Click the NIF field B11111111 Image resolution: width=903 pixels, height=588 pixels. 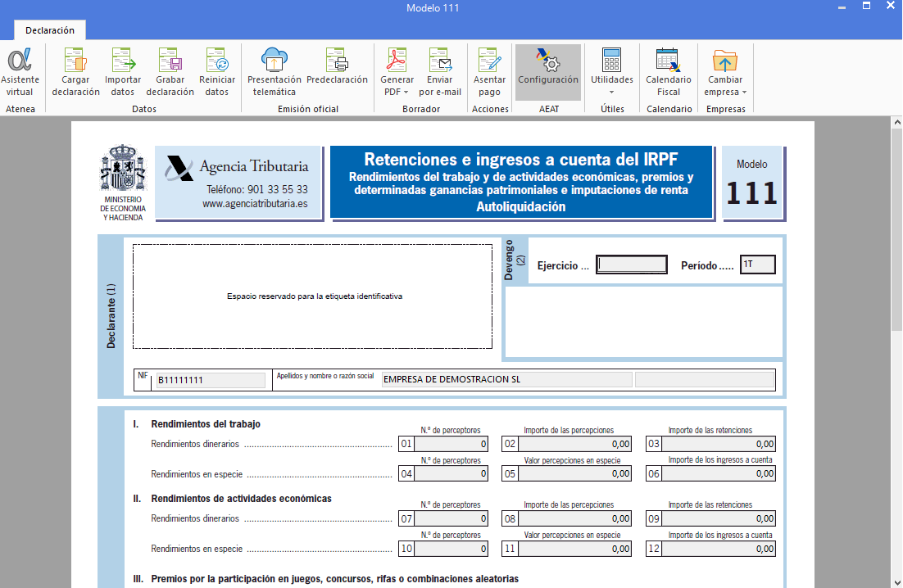click(211, 380)
